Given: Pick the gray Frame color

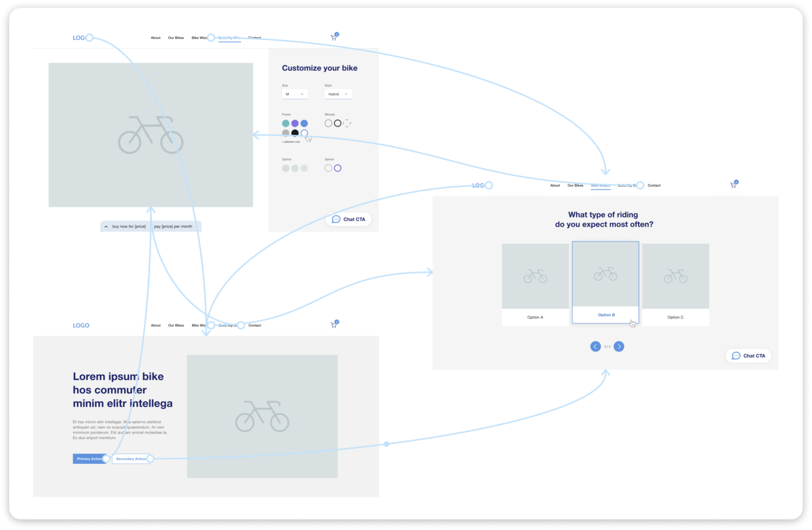Looking at the screenshot, I should click(285, 133).
